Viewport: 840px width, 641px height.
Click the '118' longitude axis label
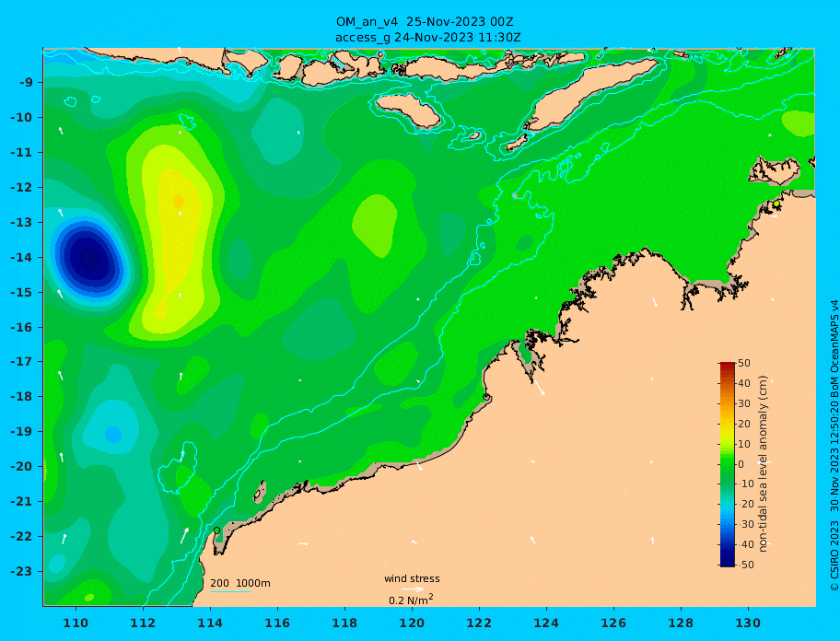point(344,623)
